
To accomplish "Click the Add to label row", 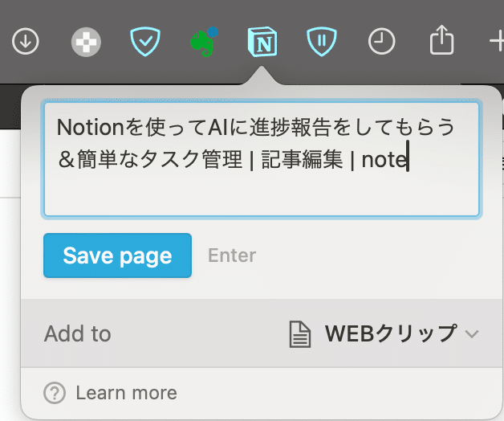I will point(262,333).
